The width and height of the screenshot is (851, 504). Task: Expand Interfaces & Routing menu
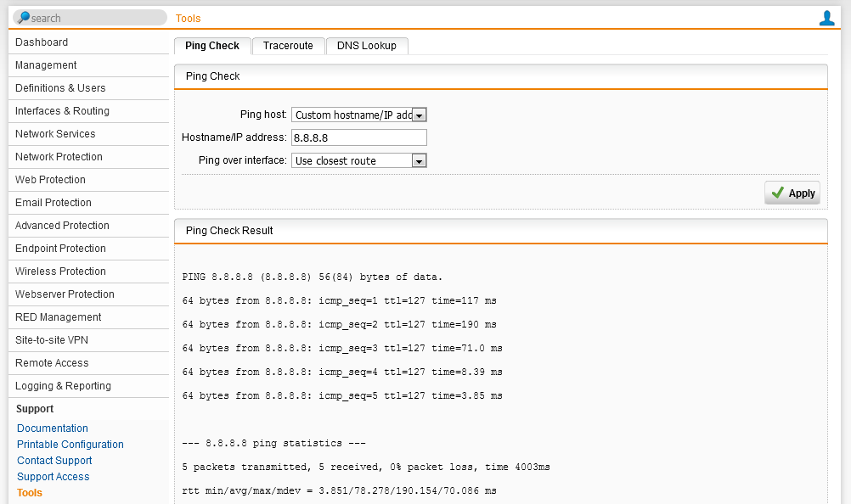62,111
